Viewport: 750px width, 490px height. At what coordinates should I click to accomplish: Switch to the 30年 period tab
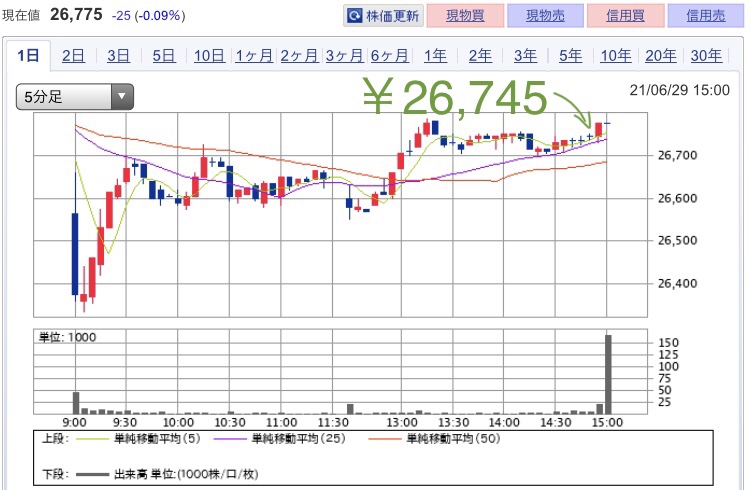point(706,56)
